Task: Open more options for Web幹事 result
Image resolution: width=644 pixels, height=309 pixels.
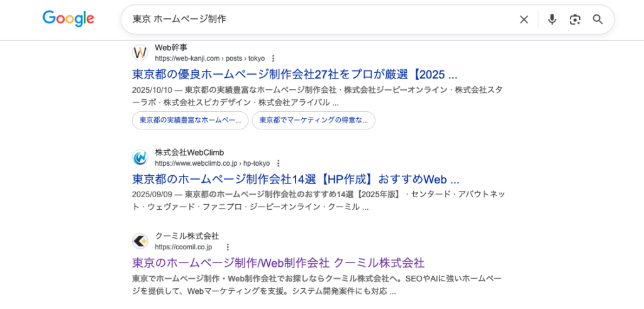Action: pos(273,58)
